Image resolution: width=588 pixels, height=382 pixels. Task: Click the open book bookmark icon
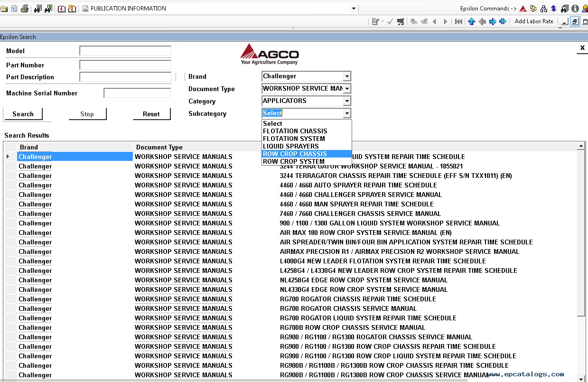(62, 9)
